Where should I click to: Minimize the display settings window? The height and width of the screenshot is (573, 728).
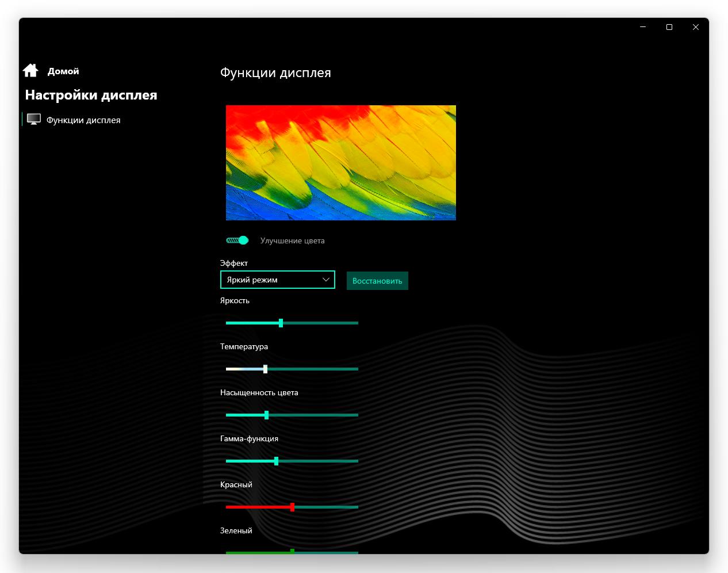643,27
